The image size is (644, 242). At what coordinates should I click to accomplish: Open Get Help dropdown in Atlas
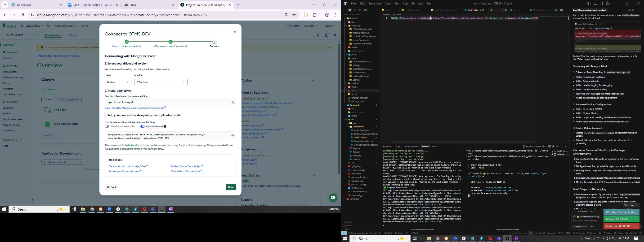pos(310,26)
